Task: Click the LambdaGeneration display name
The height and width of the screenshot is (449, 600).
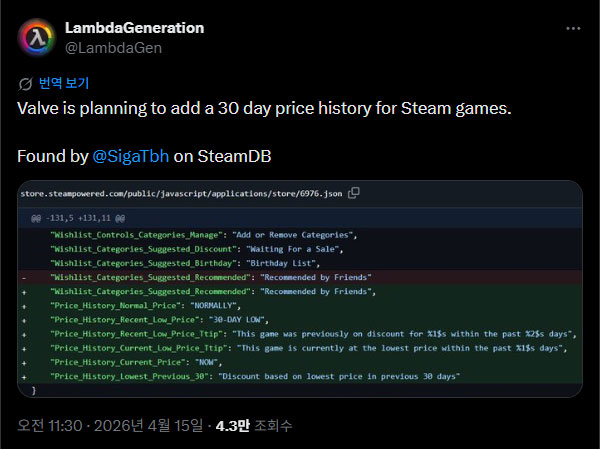Action: coord(134,28)
